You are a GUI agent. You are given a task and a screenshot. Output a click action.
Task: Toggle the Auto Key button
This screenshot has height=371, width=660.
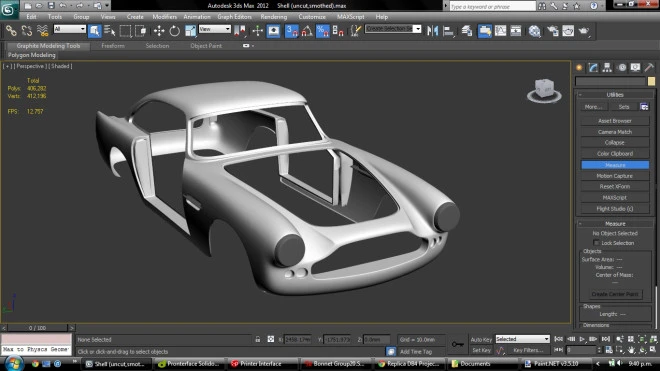[x=481, y=339]
